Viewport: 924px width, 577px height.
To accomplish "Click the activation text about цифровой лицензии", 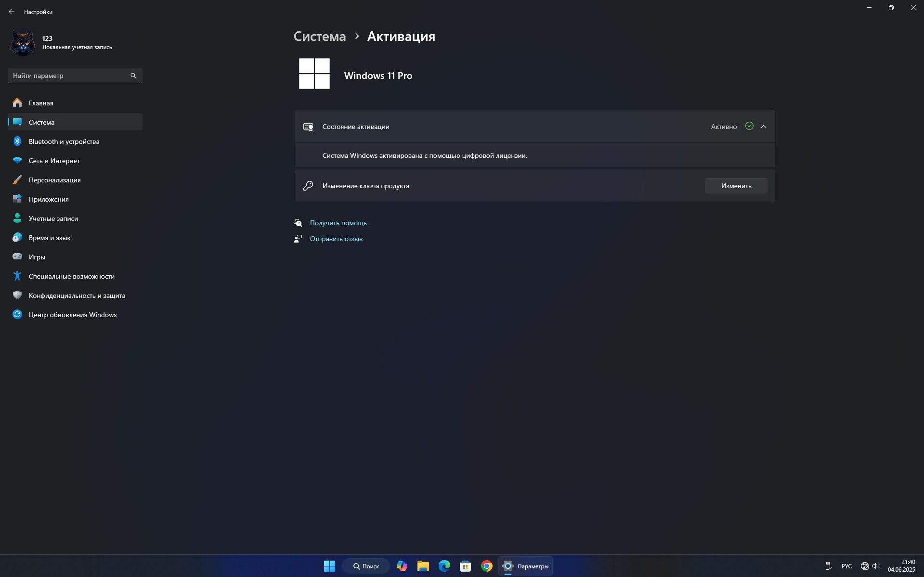I will tap(425, 155).
